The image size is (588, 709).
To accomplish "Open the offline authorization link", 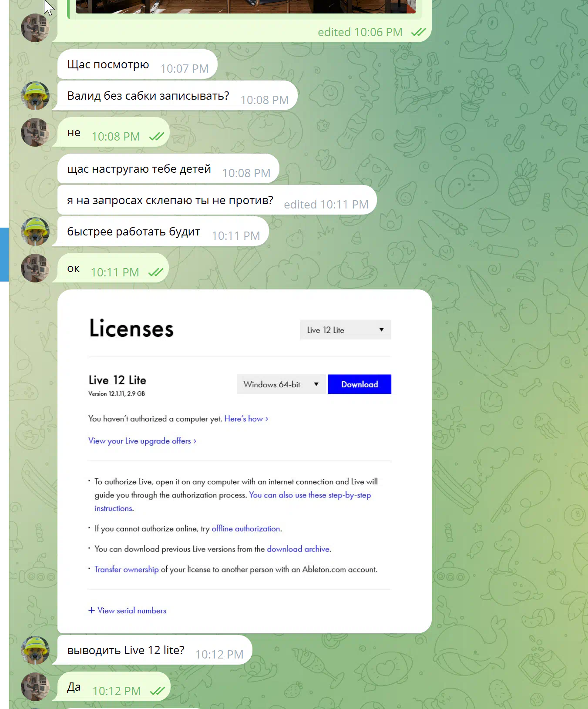I will (246, 528).
